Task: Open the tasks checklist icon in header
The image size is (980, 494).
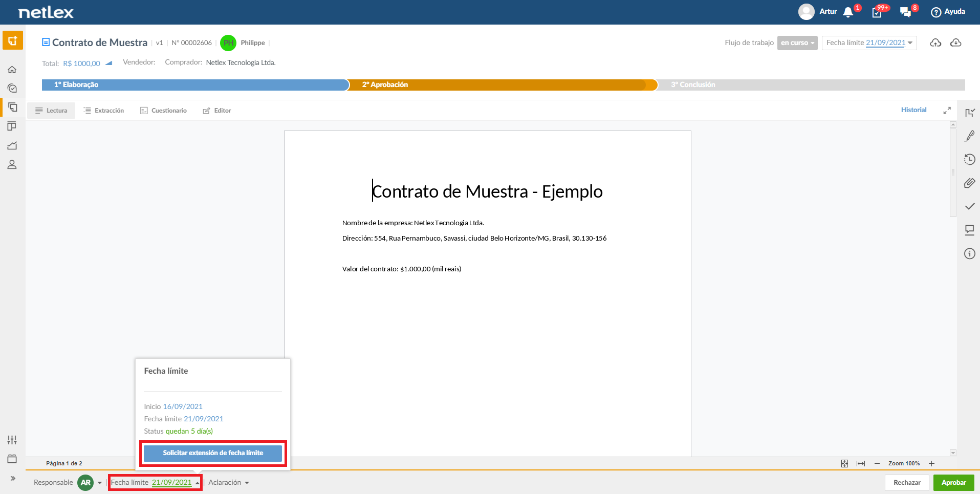Action: pos(877,12)
